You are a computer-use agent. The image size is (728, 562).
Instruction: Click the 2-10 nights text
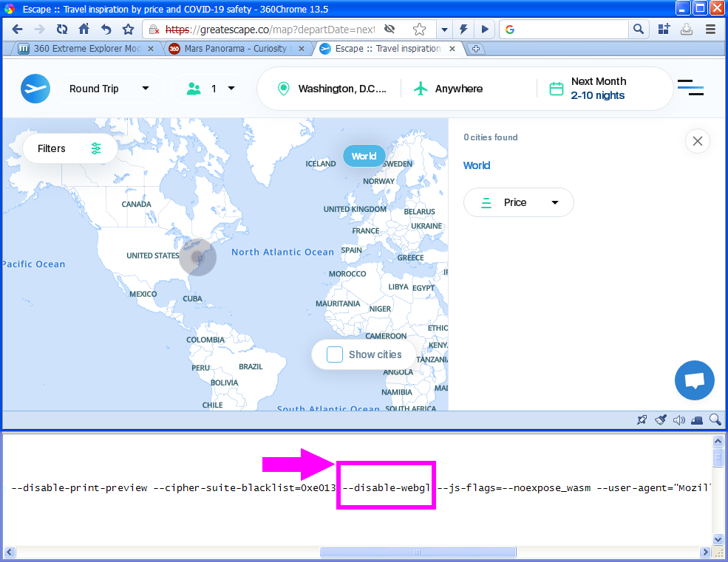(x=597, y=95)
